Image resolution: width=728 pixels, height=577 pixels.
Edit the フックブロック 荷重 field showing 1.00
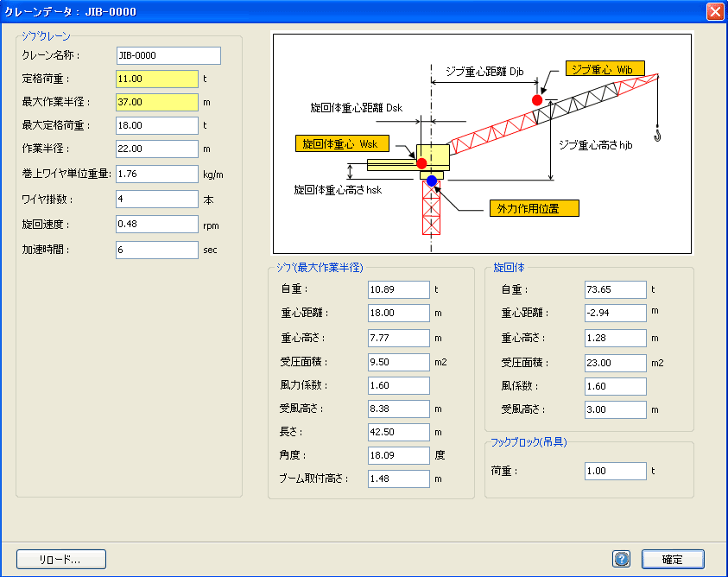[616, 471]
